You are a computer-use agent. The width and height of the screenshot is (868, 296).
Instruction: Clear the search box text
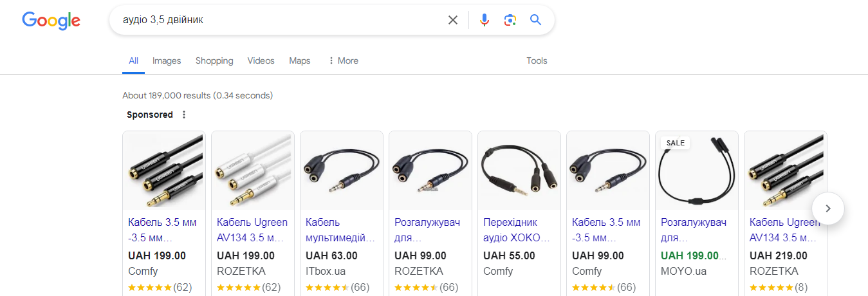point(453,20)
